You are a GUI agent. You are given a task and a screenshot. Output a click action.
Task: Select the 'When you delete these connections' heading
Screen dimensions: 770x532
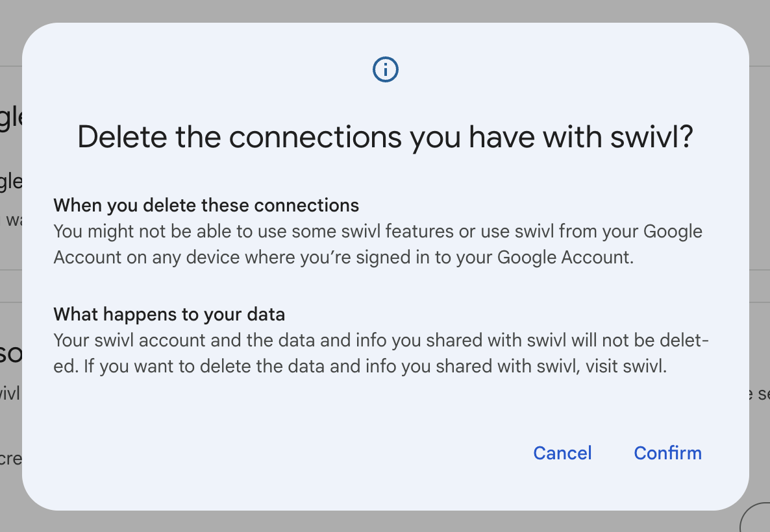(206, 206)
